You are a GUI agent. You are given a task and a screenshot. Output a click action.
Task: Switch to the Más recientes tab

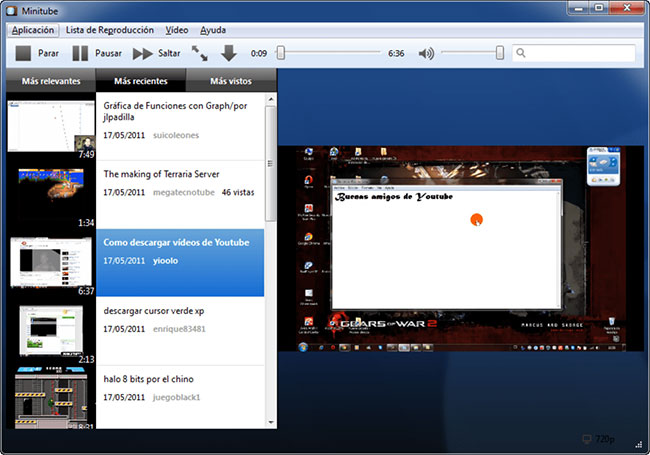(x=141, y=81)
